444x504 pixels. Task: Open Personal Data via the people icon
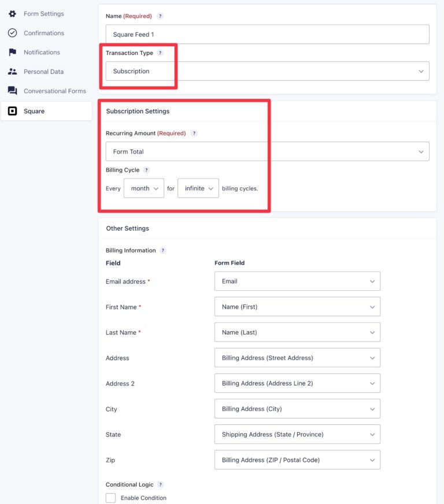coord(12,72)
